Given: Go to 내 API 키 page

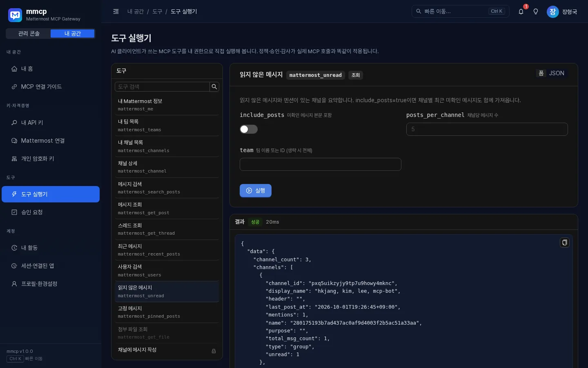Looking at the screenshot, I should point(51,123).
